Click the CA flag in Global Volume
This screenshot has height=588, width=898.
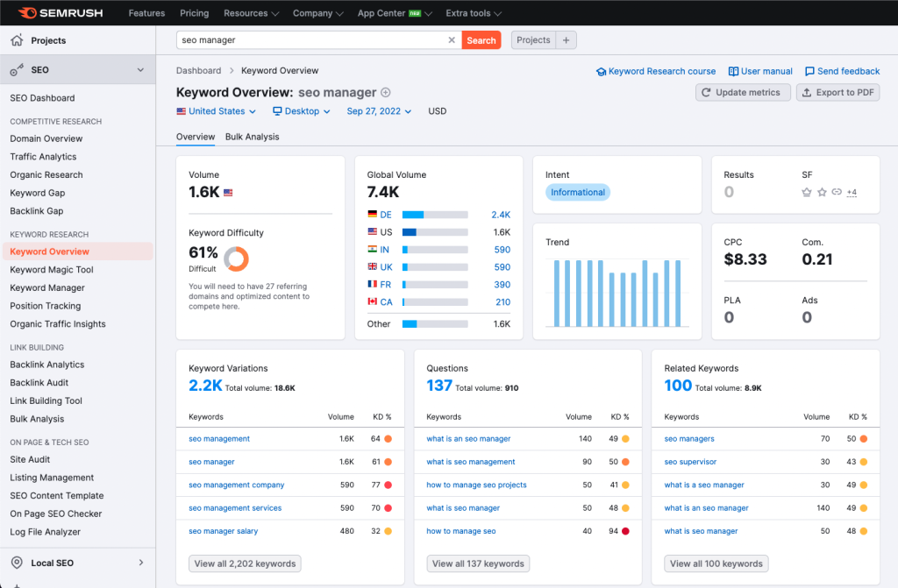point(372,301)
